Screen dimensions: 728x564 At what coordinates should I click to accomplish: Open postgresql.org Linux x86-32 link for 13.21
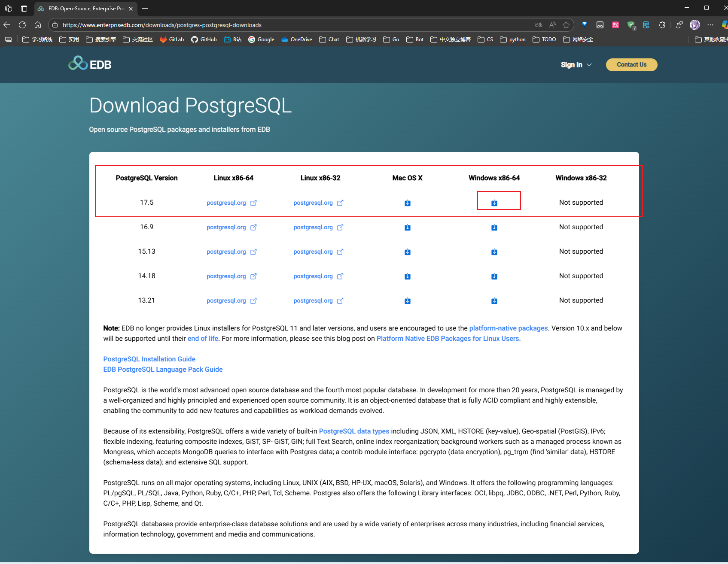(318, 300)
